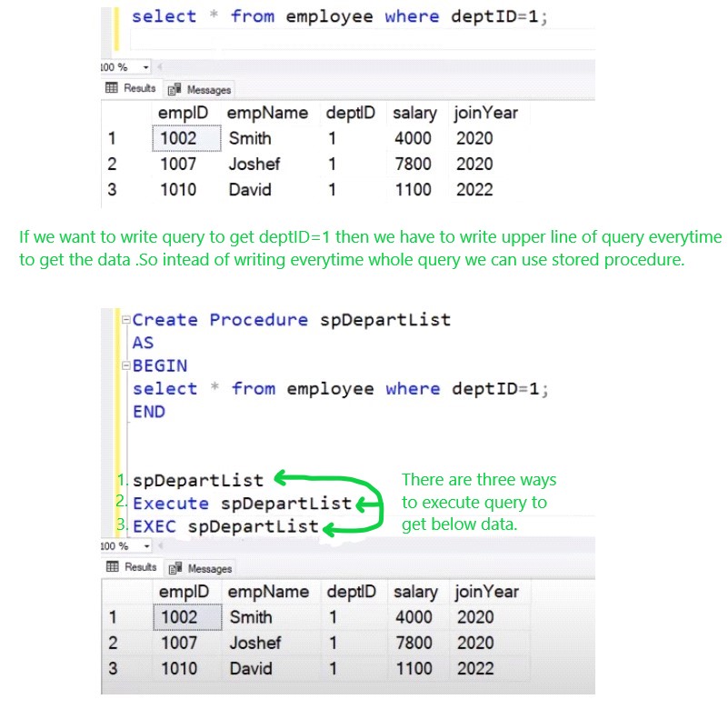Select the salary column header in the upper grid

click(417, 113)
